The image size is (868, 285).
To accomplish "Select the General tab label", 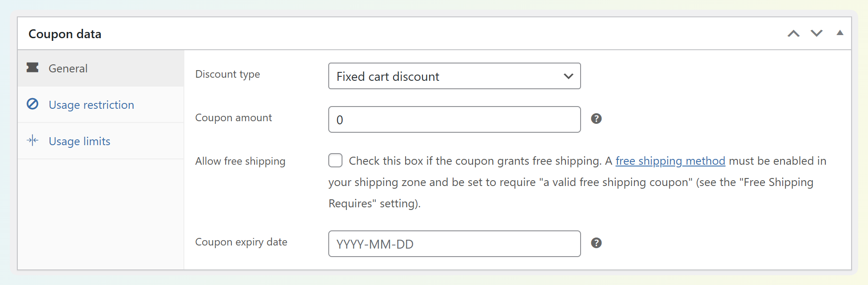I will click(x=68, y=68).
